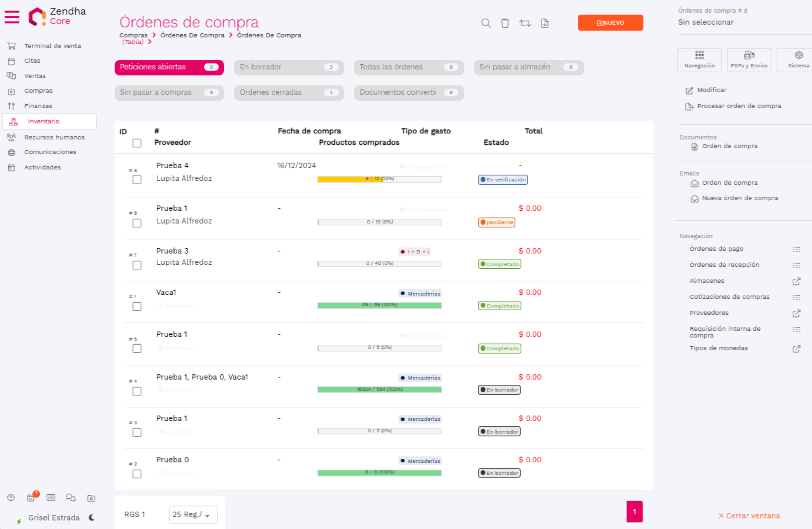Image resolution: width=812 pixels, height=529 pixels.
Task: Toggle the select-all checkbox in table header
Action: [137, 143]
